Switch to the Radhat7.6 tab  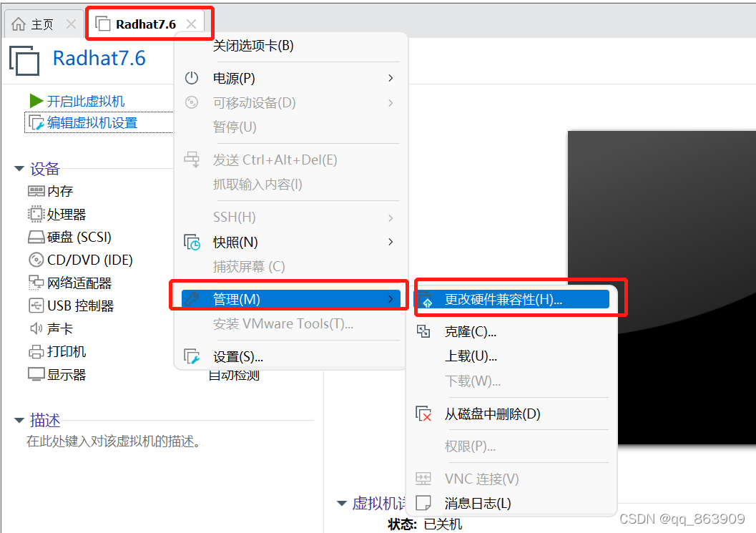click(x=146, y=24)
